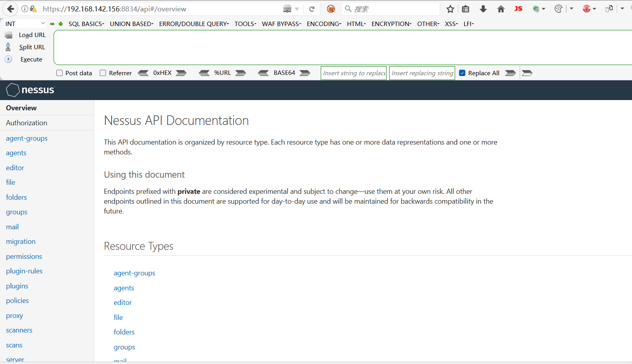Click the cookie manager icon
This screenshot has width=632, height=364.
(558, 9)
